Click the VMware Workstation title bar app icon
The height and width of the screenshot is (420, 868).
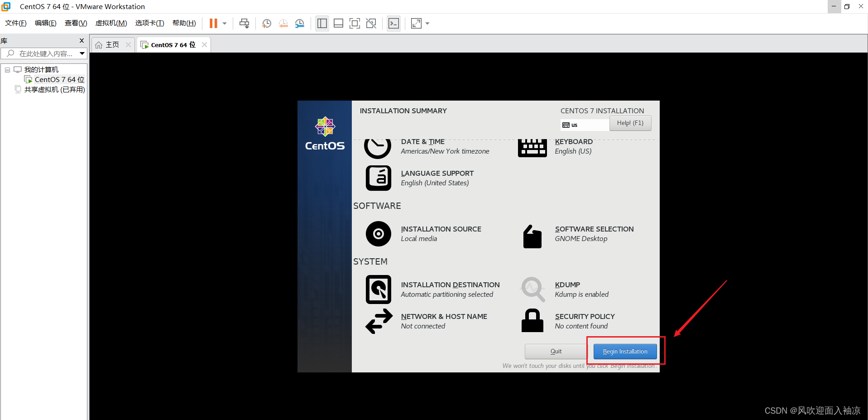pyautogui.click(x=6, y=7)
